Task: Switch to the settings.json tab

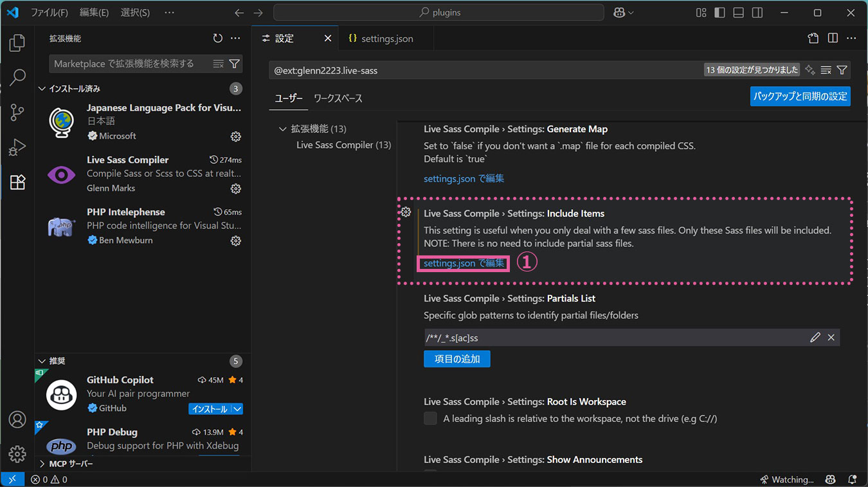Action: point(386,39)
